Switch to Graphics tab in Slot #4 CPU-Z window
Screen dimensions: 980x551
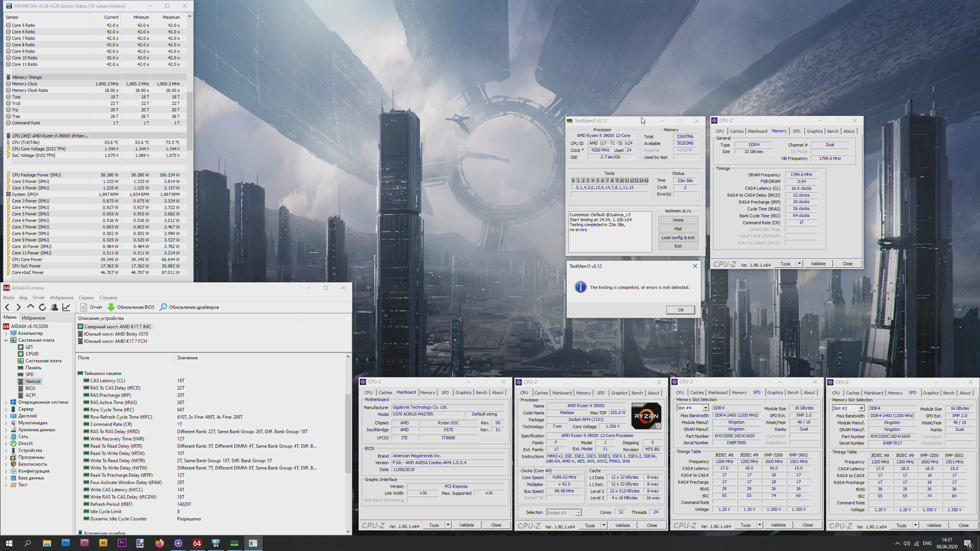(775, 392)
